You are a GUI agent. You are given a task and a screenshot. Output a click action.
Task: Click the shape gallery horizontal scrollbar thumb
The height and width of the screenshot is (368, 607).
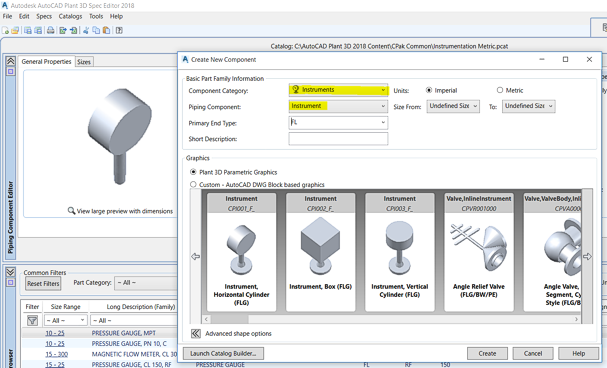click(x=230, y=319)
